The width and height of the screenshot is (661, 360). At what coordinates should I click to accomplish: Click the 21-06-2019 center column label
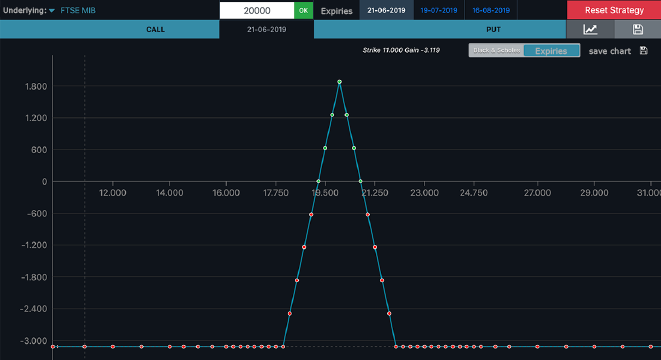pos(266,30)
